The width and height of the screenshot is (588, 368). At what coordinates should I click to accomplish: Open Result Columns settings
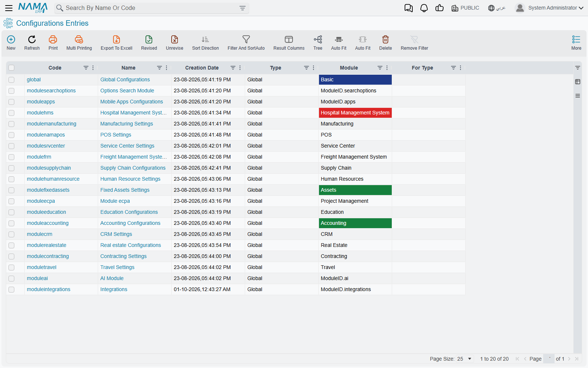(x=289, y=43)
